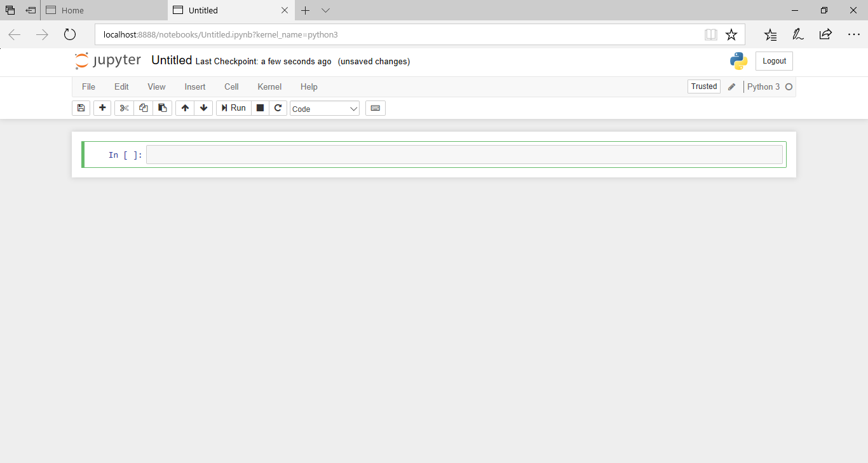Click the Trusted notebook status button

(x=703, y=86)
